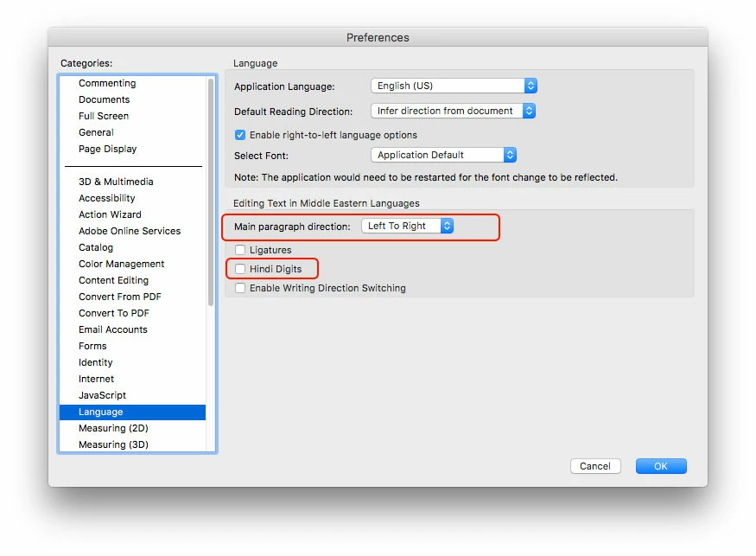Pick the Forms category
Screen dimensions: 756x556
(x=132, y=346)
